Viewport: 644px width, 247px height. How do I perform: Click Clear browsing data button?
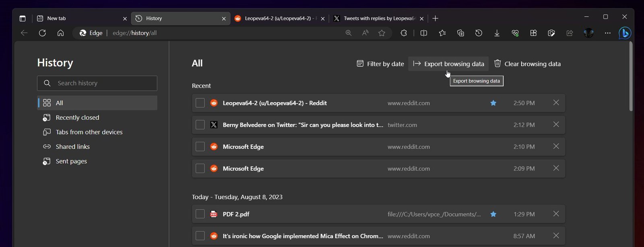tap(527, 64)
